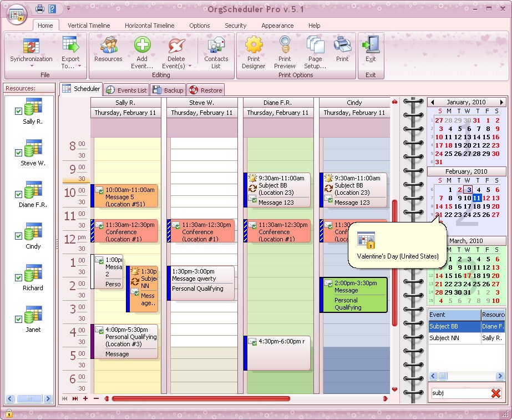The image size is (512, 420).
Task: Expand the Export To dropdown arrow
Action: click(x=79, y=66)
